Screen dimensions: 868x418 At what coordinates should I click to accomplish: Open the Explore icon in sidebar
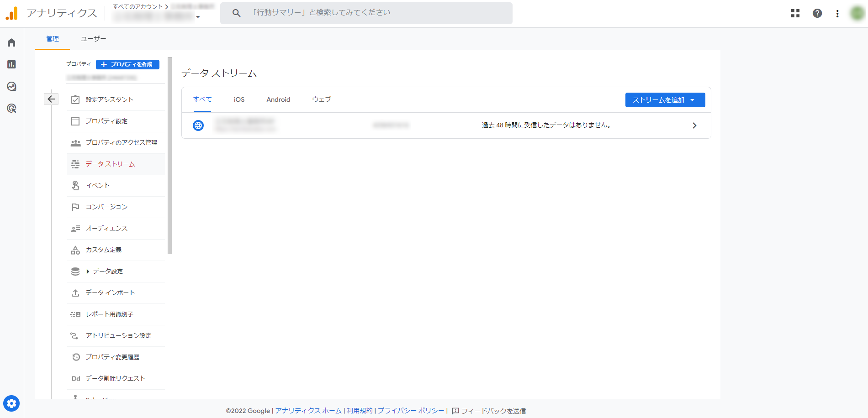coord(11,86)
